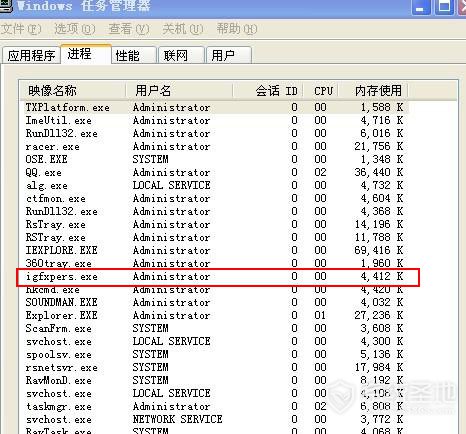The width and height of the screenshot is (466, 434).
Task: Click the 17,984 K memory value
Action: pyautogui.click(x=379, y=367)
